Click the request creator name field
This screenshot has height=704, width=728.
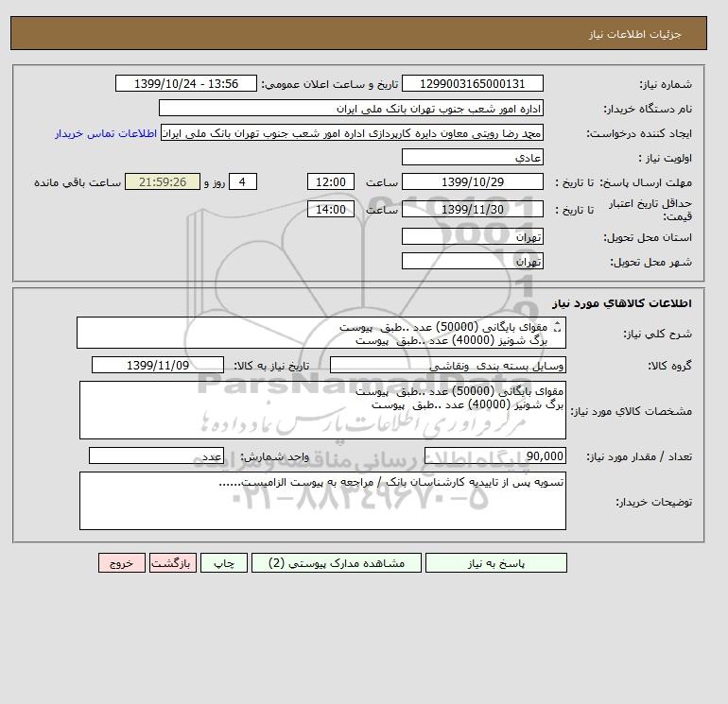(x=352, y=132)
